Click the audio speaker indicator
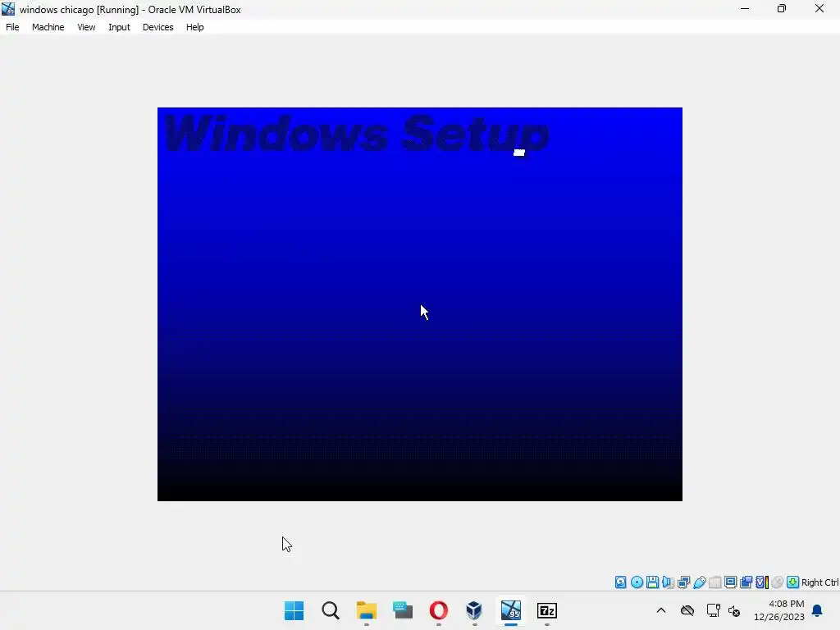This screenshot has height=630, width=840. point(668,582)
